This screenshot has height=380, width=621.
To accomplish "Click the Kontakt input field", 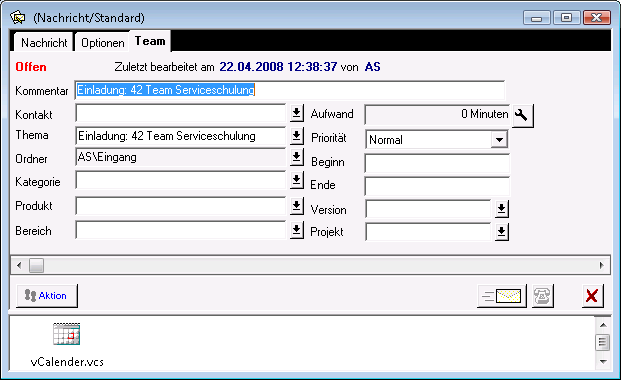I will click(181, 113).
